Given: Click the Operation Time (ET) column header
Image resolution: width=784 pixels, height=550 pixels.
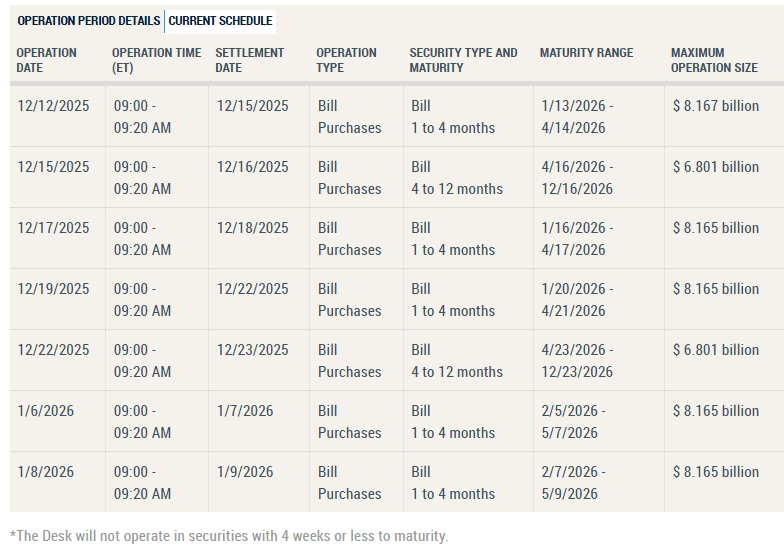Looking at the screenshot, I should 156,60.
